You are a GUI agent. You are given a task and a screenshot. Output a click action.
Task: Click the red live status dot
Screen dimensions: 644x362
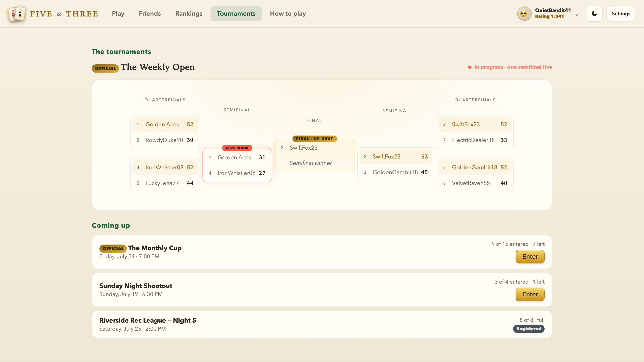pos(470,67)
